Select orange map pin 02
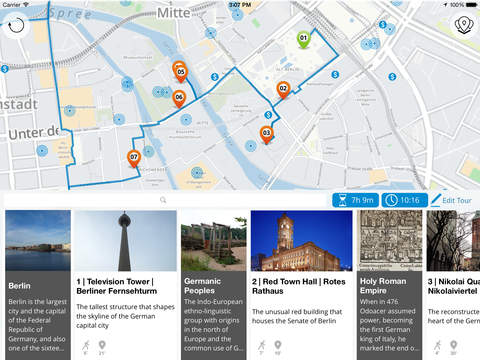This screenshot has width=480, height=360. tap(283, 90)
